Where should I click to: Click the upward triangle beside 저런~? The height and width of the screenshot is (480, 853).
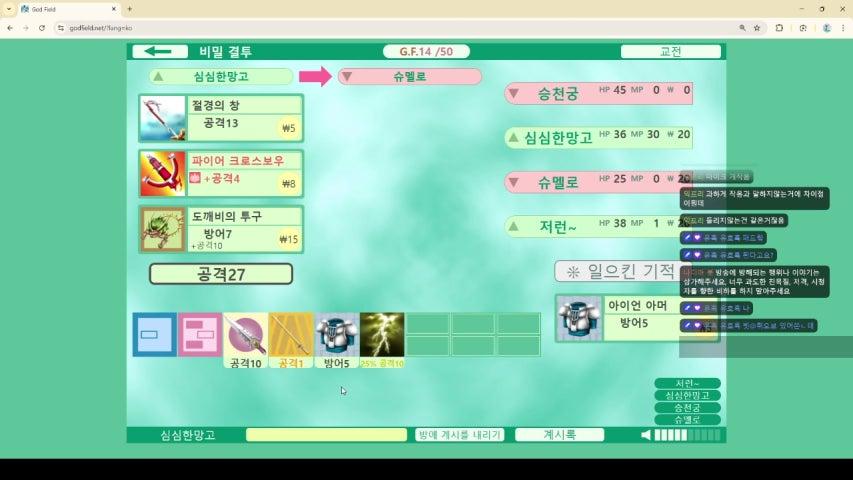(x=514, y=226)
